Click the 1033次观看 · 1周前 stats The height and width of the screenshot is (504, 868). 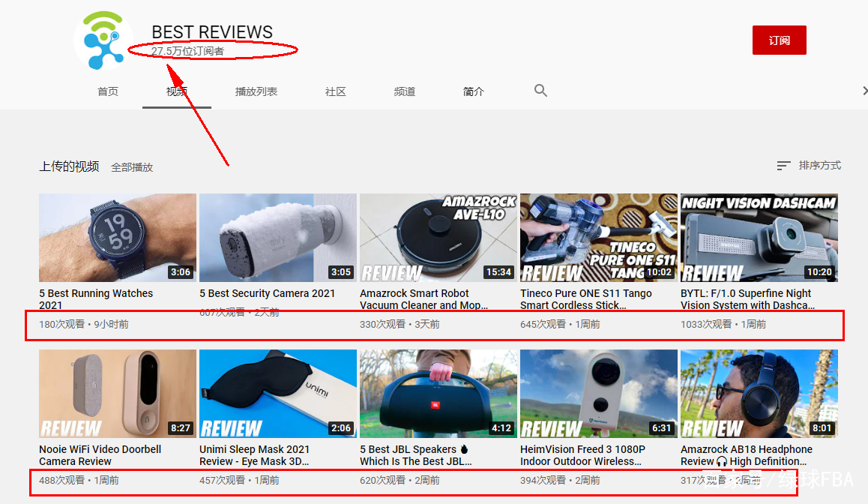click(x=723, y=324)
